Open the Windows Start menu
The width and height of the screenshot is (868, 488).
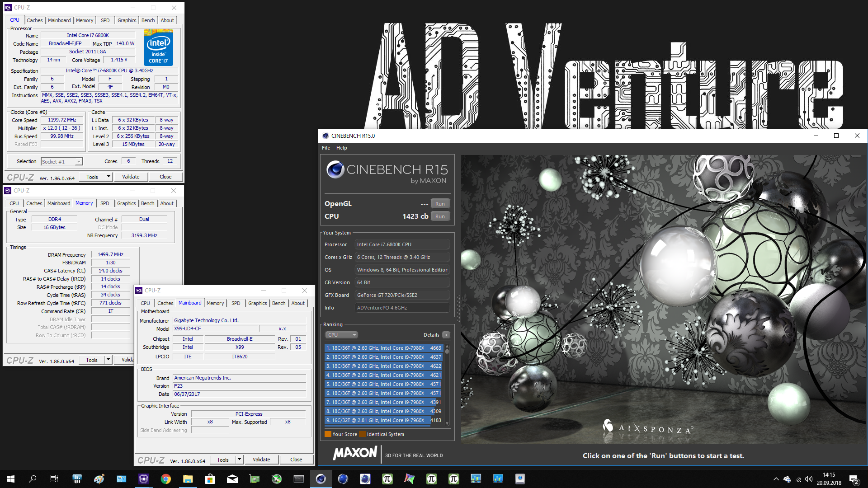(11, 479)
